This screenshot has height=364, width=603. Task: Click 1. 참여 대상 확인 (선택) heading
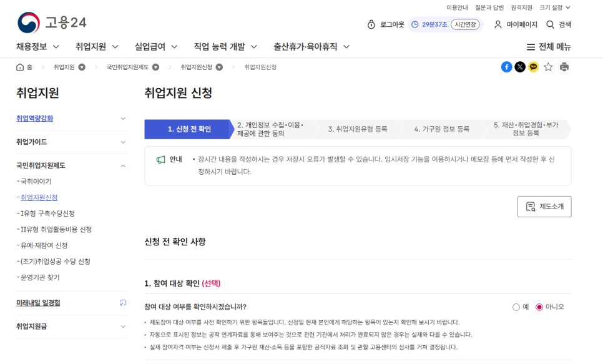click(182, 283)
